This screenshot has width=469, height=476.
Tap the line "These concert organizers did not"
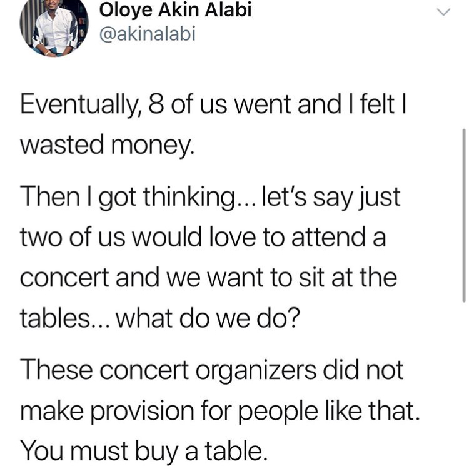point(213,370)
